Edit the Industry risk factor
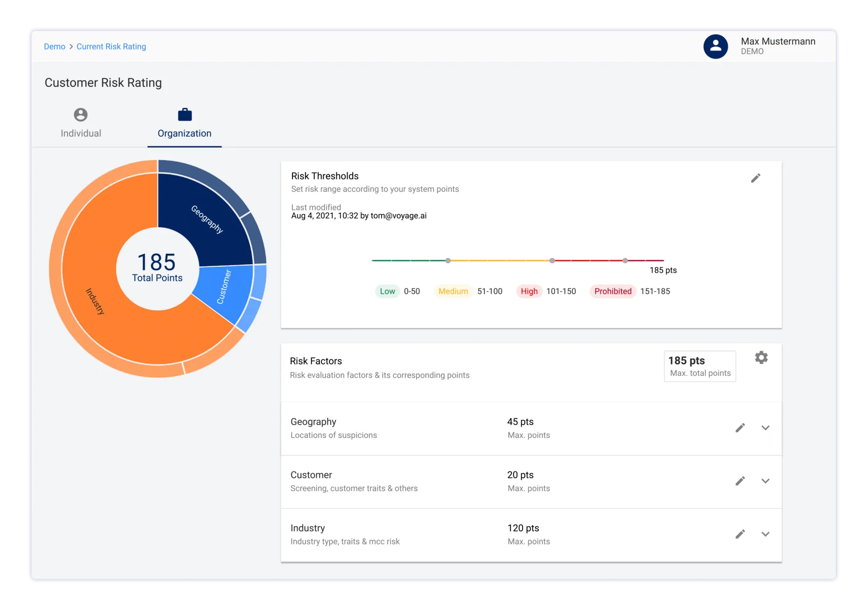The width and height of the screenshot is (868, 614). pyautogui.click(x=741, y=534)
